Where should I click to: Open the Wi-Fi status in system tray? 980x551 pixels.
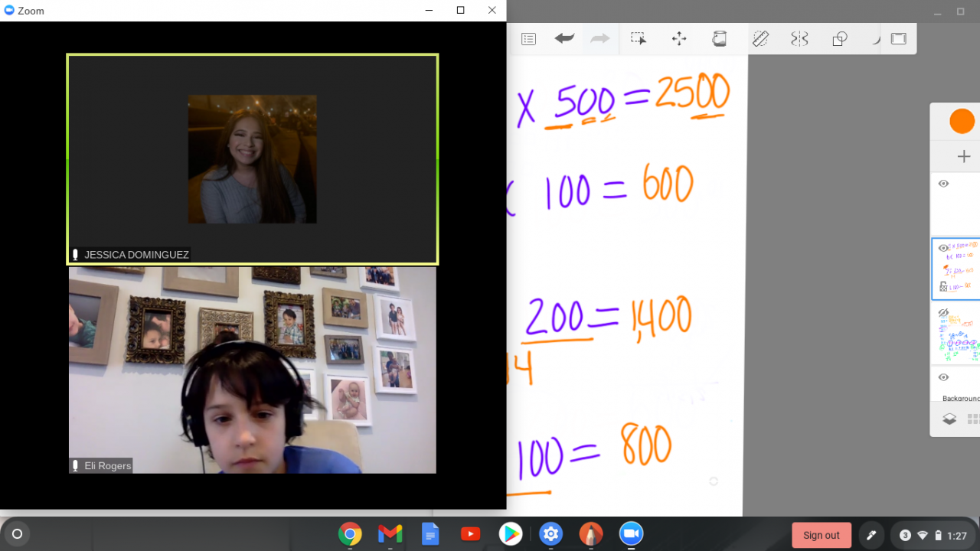point(923,536)
